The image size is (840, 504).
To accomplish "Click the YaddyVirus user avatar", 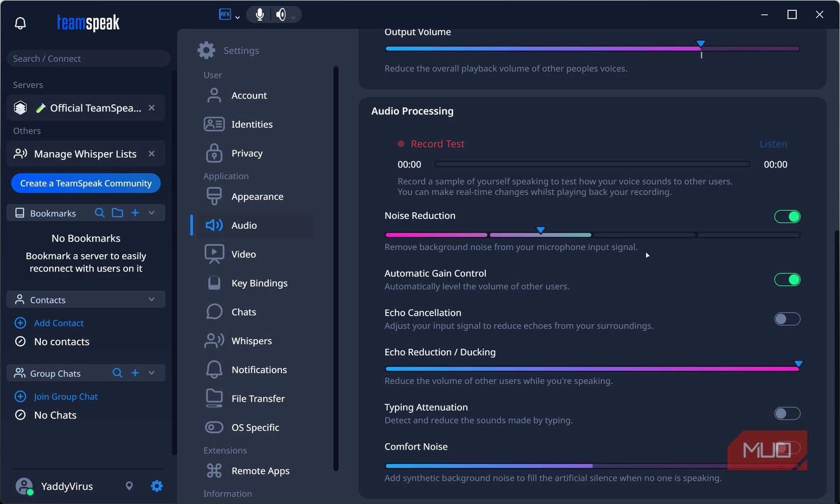I will point(24,486).
